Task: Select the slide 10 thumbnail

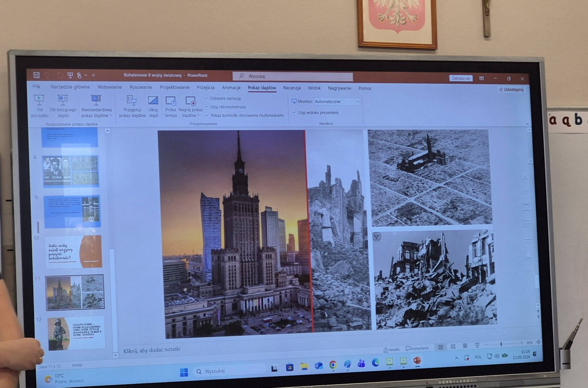Action: pyautogui.click(x=73, y=252)
